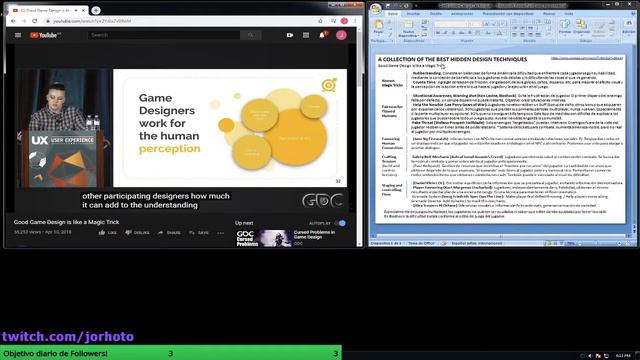Click PowerPoint's horizontal slide scrollbar

[501, 236]
